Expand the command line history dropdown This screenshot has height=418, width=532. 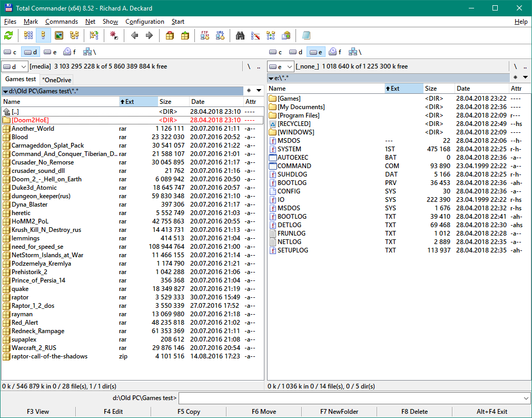pos(526,398)
